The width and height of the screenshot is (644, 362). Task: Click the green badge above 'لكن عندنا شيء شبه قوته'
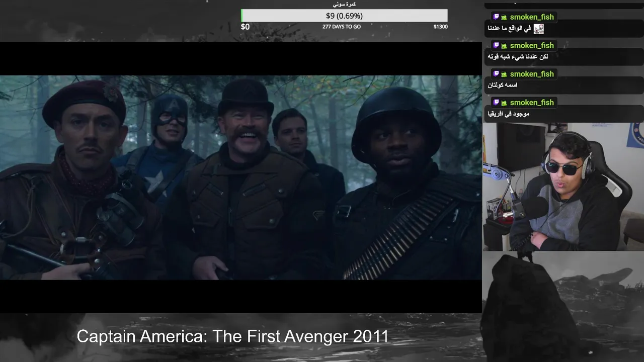pyautogui.click(x=504, y=46)
